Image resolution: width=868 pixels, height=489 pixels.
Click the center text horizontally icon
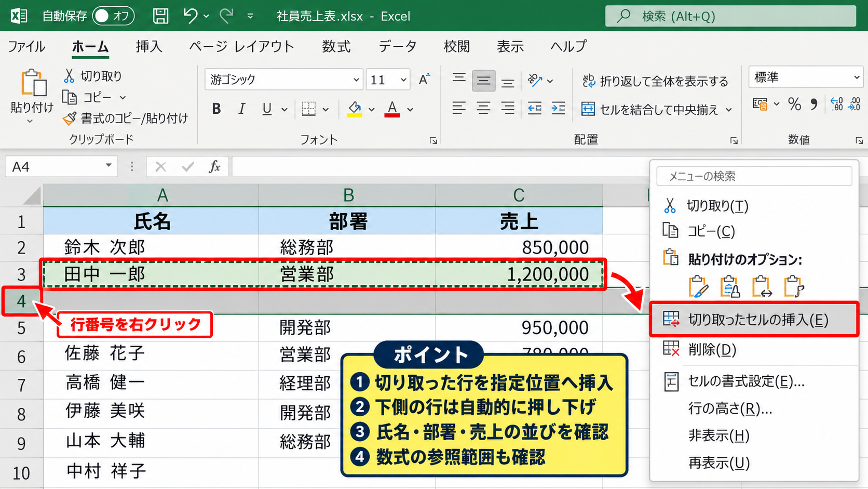tap(483, 109)
